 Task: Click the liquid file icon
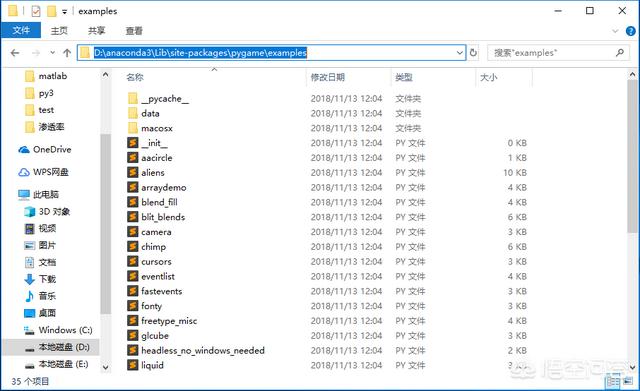coord(133,365)
